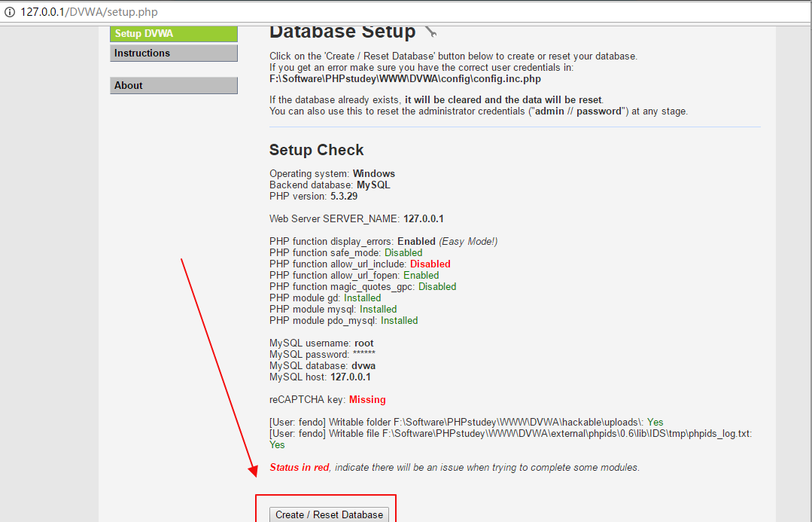This screenshot has width=812, height=522.
Task: Click the 'admin // password' credentials text
Action: click(x=577, y=111)
